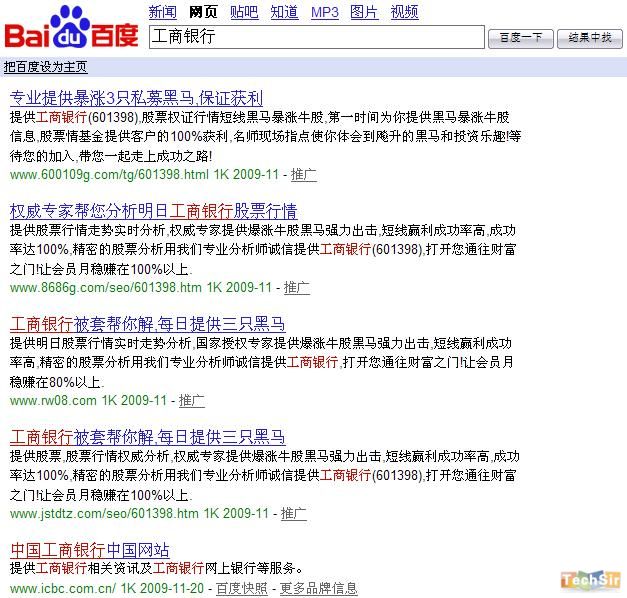Click snippet text 提供工商银行相关资讯及工商银行网上银行等服务

[156, 568]
